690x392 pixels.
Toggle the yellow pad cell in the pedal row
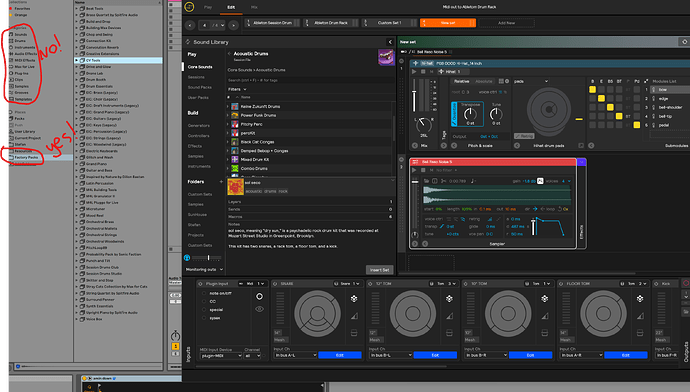(636, 125)
